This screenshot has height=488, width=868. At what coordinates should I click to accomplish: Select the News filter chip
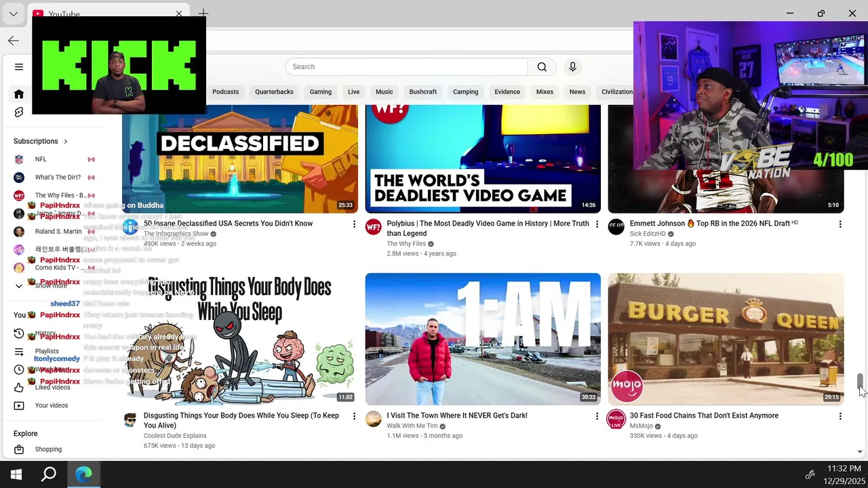[x=577, y=91]
